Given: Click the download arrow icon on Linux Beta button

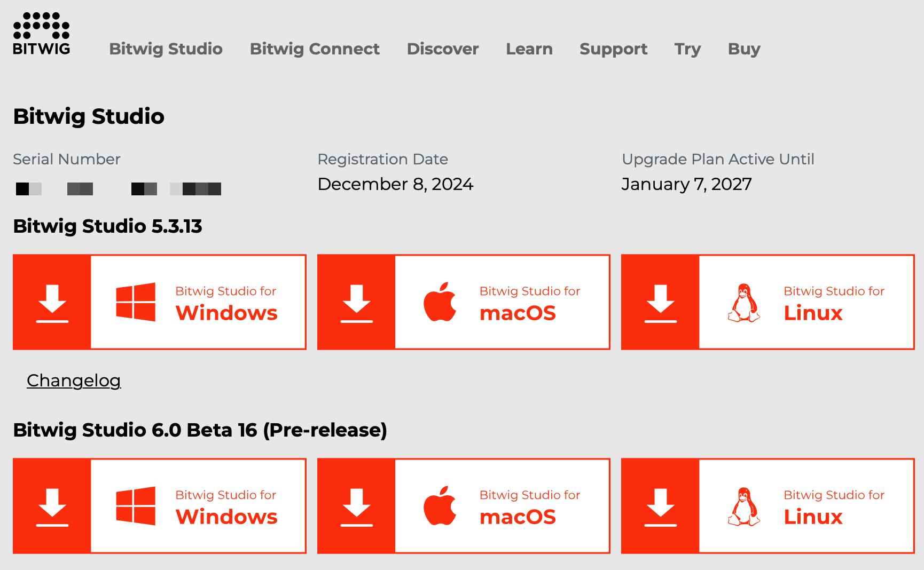Looking at the screenshot, I should click(662, 506).
